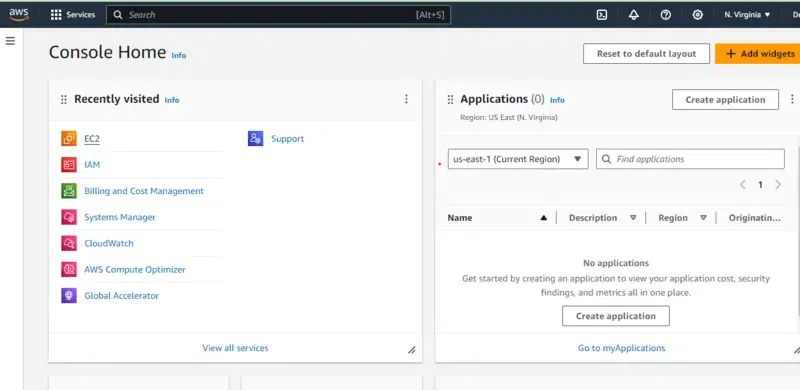The width and height of the screenshot is (800, 390).
Task: Click the Add widgets button
Action: [758, 54]
